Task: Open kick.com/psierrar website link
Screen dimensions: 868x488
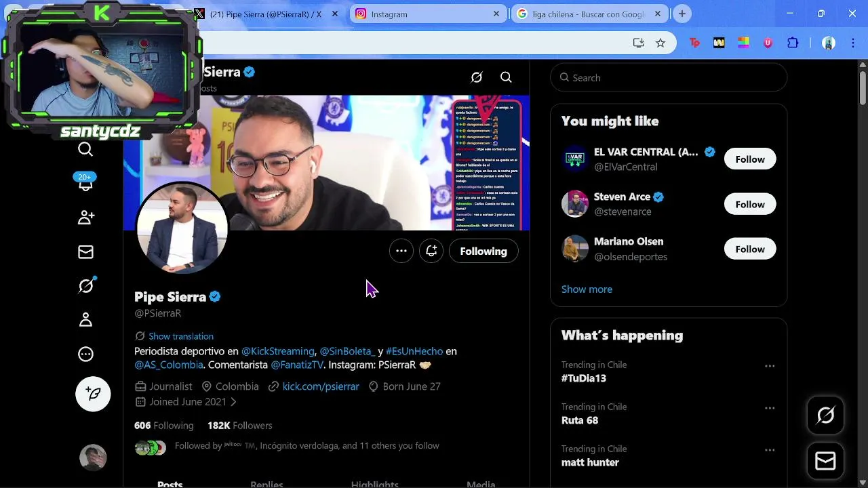Action: pyautogui.click(x=321, y=386)
